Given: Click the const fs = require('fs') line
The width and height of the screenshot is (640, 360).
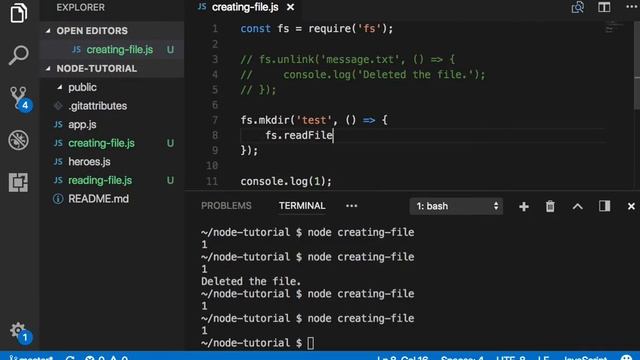Looking at the screenshot, I should 316,29.
